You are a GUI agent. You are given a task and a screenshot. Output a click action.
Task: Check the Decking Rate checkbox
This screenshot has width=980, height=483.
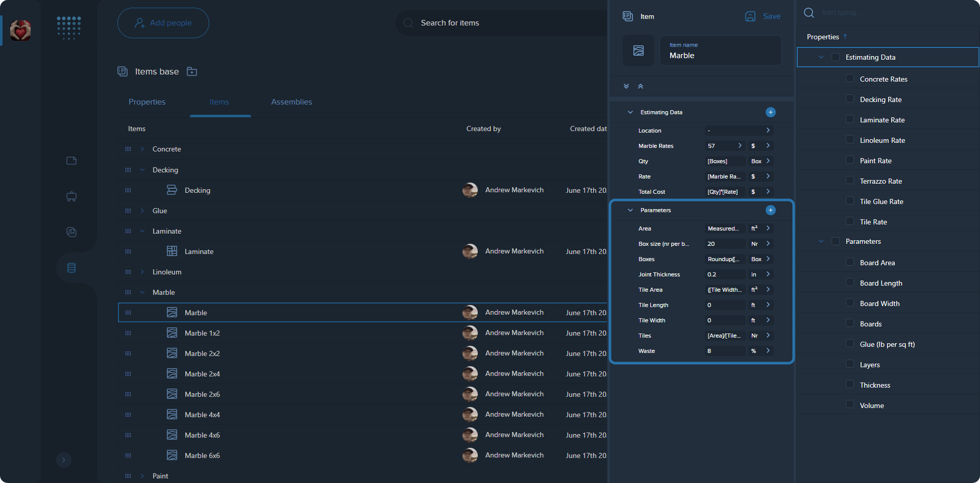(850, 98)
